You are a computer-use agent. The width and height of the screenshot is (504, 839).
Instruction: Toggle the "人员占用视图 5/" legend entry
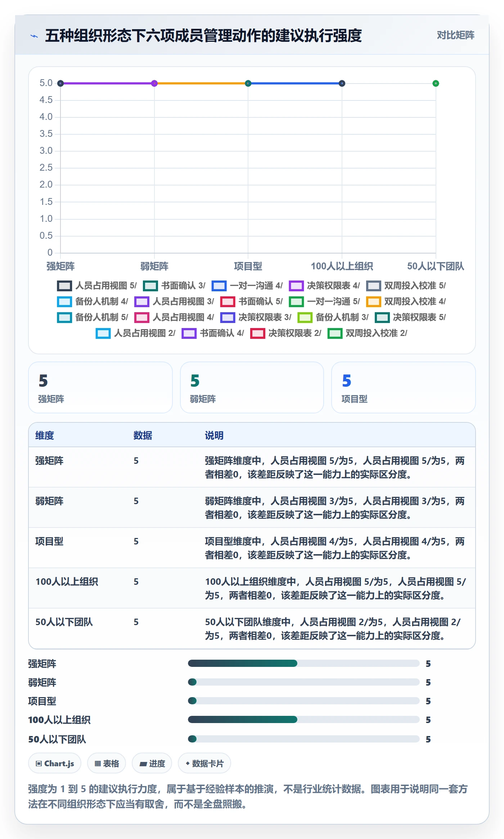point(97,286)
